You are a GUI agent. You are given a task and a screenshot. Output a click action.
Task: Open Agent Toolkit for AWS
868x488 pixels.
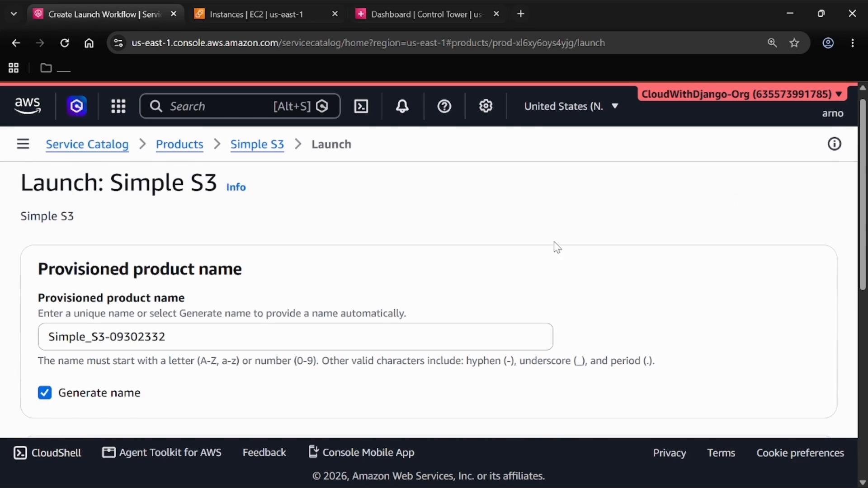coord(162,453)
